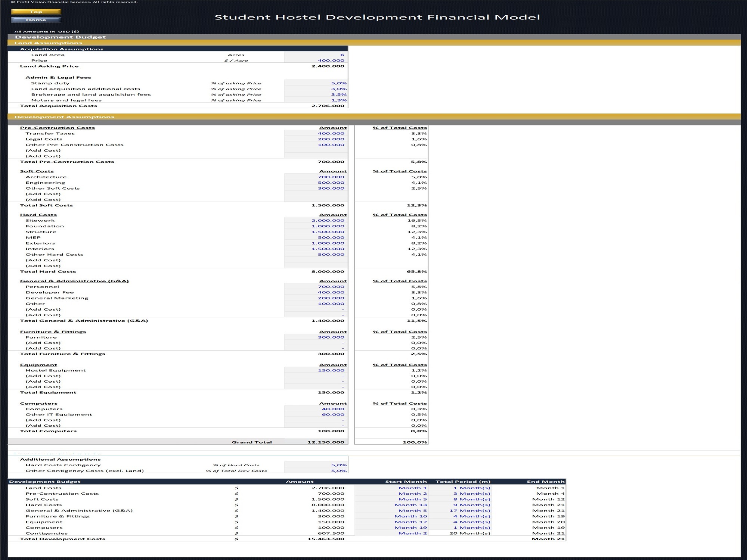The image size is (747, 560).
Task: Click Pre-Contruction period 3 Month(s)
Action: [460, 494]
